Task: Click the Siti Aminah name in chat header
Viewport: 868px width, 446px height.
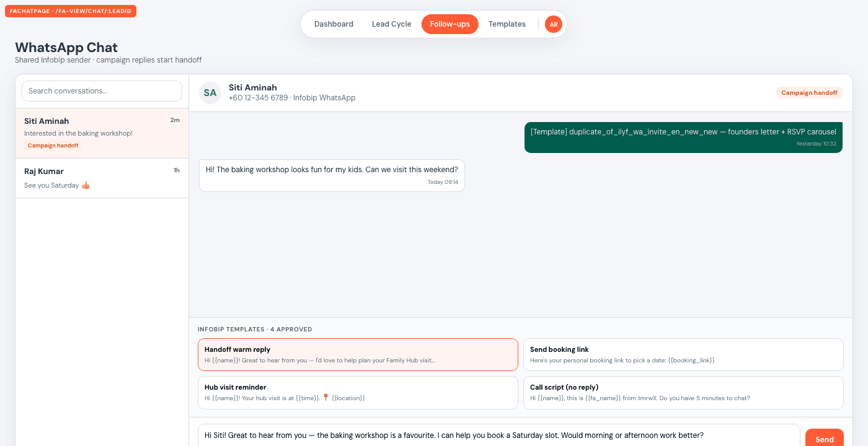Action: (253, 87)
